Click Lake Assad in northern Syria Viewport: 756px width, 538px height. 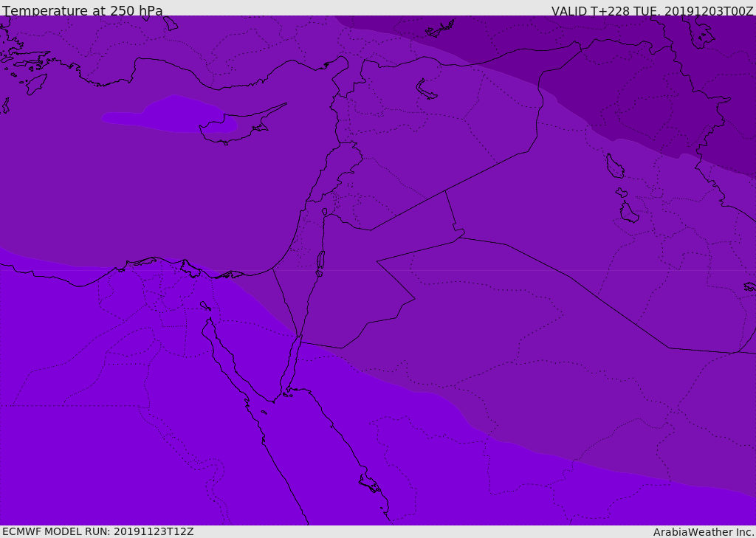426,90
